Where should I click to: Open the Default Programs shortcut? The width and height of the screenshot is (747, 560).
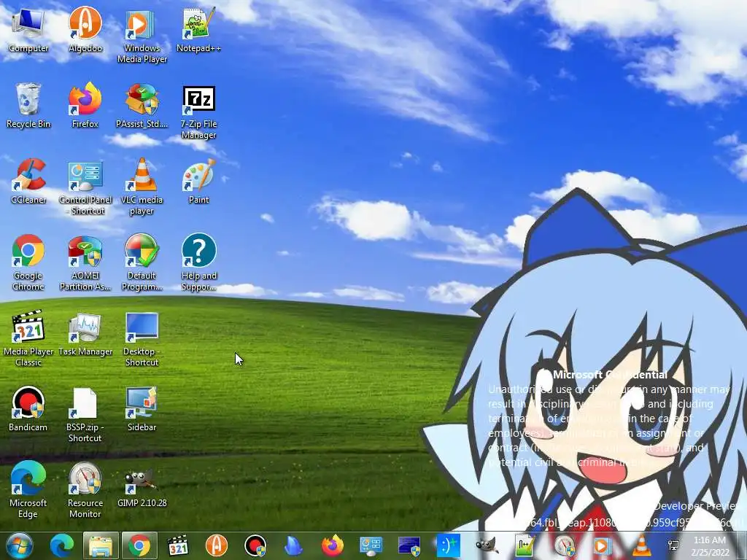tap(142, 262)
